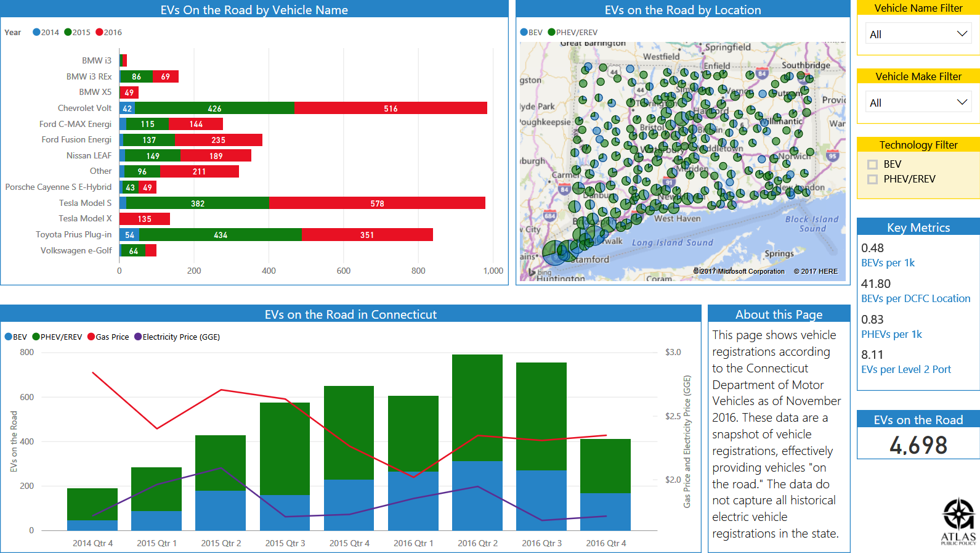
Task: Open the Vehicle Name Filter dropdown
Action: (x=918, y=34)
